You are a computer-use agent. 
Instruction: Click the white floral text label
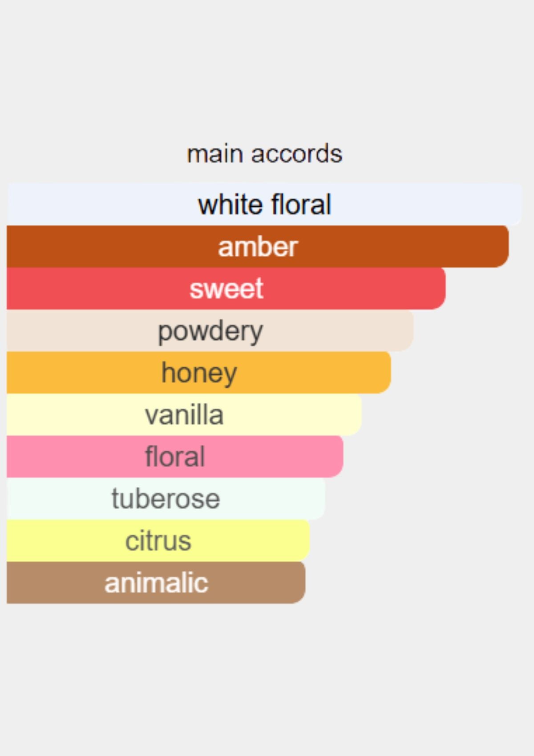coord(264,205)
